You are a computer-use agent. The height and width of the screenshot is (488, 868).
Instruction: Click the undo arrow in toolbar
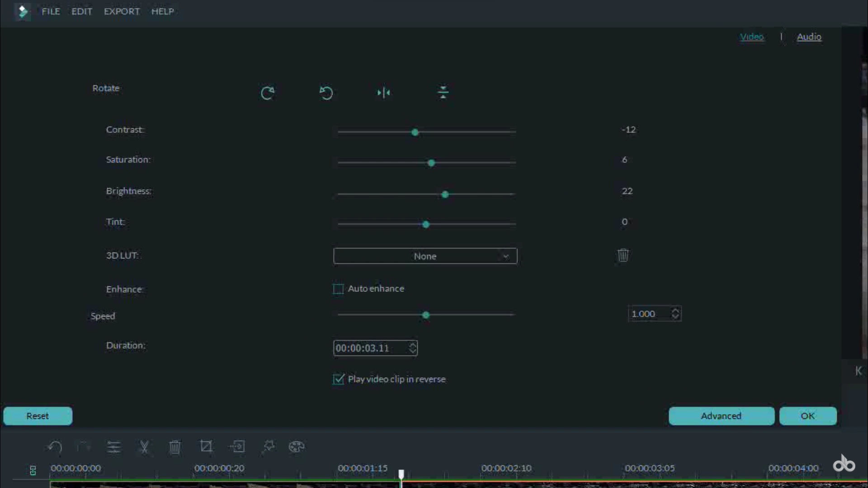pyautogui.click(x=55, y=447)
